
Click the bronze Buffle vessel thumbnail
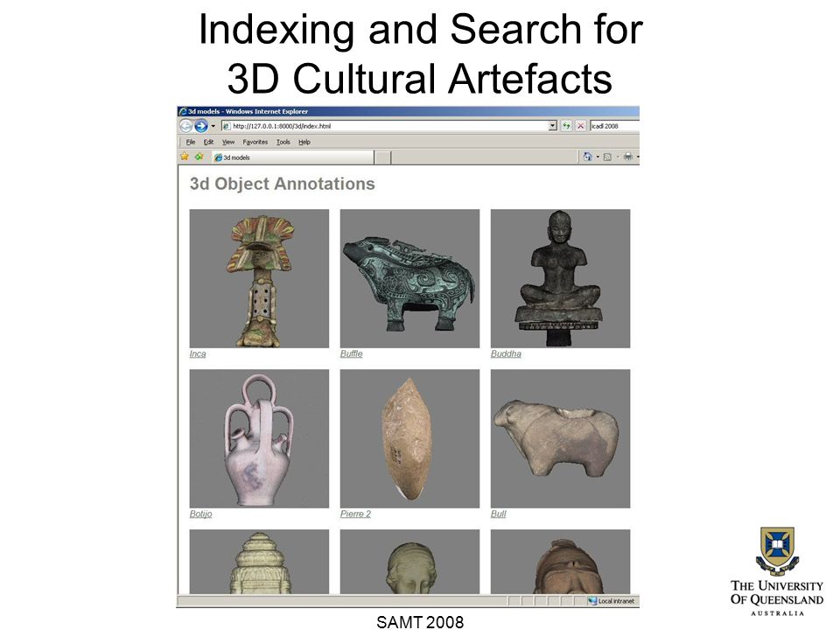[x=409, y=278]
